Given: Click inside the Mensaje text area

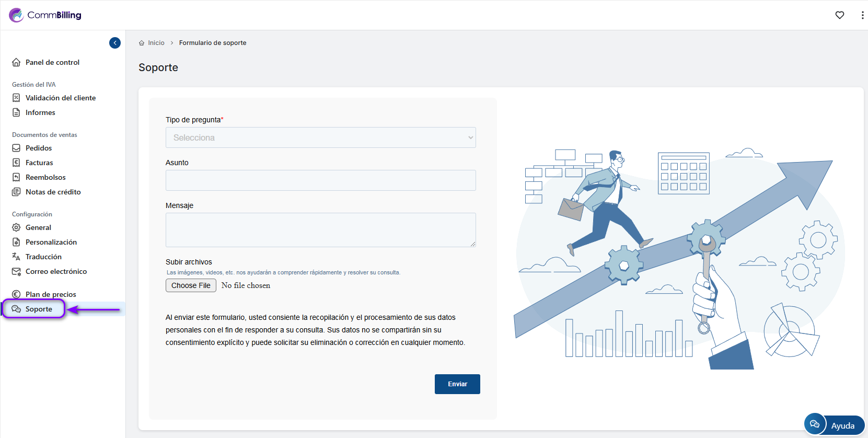Looking at the screenshot, I should click(320, 229).
